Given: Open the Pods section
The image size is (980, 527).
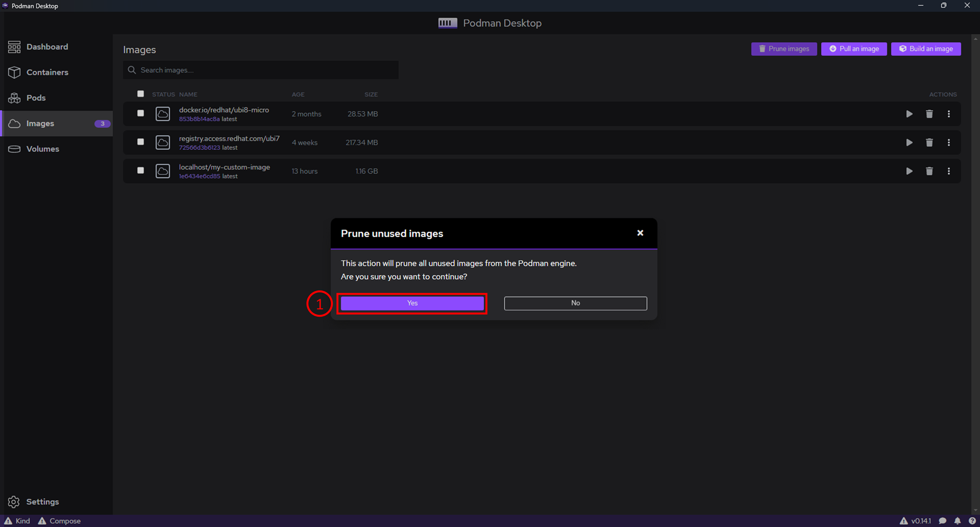Looking at the screenshot, I should pyautogui.click(x=56, y=98).
